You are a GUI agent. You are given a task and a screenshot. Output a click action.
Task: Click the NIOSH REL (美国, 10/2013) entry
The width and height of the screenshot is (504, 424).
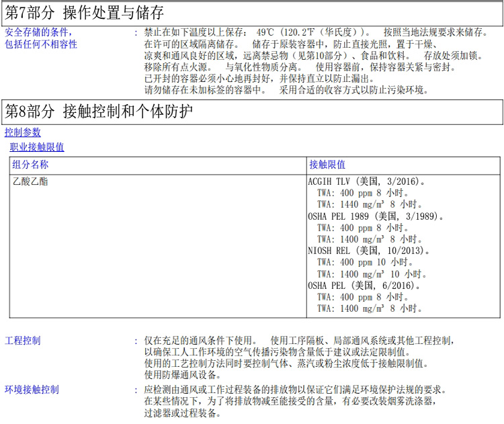[369, 251]
